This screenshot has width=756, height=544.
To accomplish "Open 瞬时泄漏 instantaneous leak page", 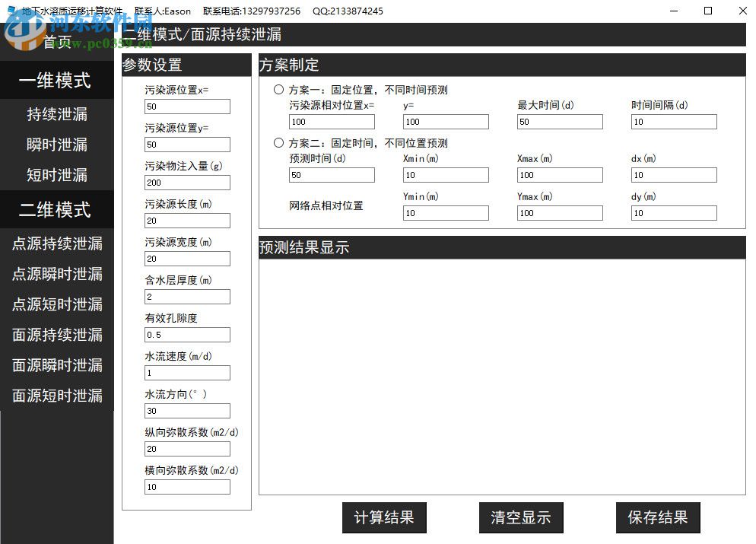I will (x=56, y=145).
